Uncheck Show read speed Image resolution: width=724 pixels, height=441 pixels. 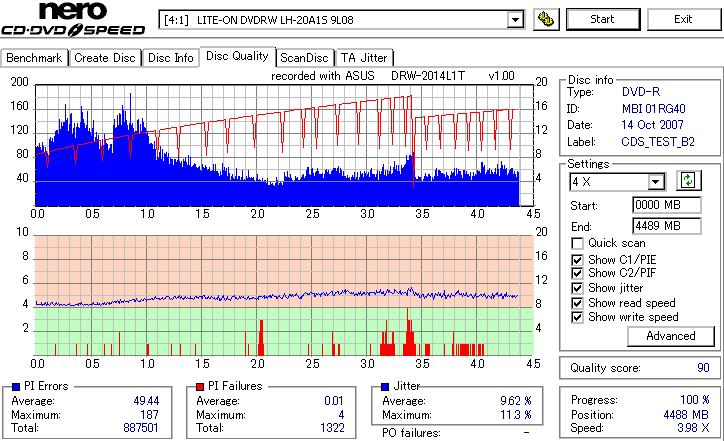(x=577, y=303)
